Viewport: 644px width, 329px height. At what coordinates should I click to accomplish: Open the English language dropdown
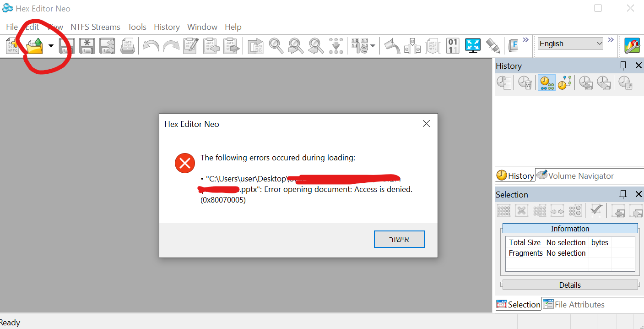[570, 44]
